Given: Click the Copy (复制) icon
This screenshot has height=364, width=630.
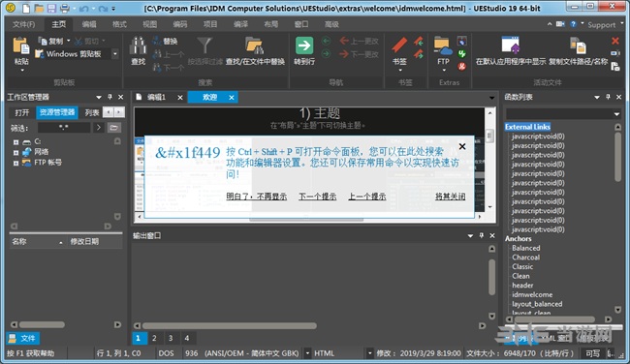Looking at the screenshot, I should (x=43, y=41).
